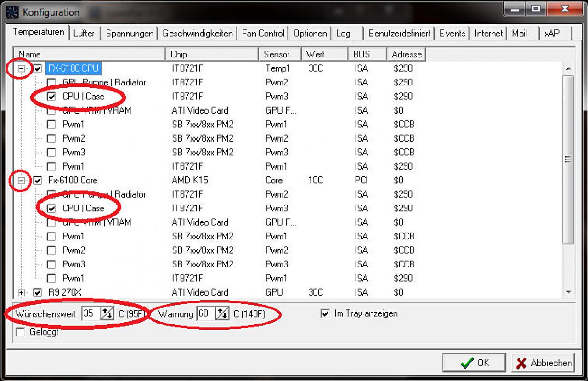Expand the R9 270X tree node
Image resolution: width=588 pixels, height=381 pixels.
pyautogui.click(x=21, y=292)
